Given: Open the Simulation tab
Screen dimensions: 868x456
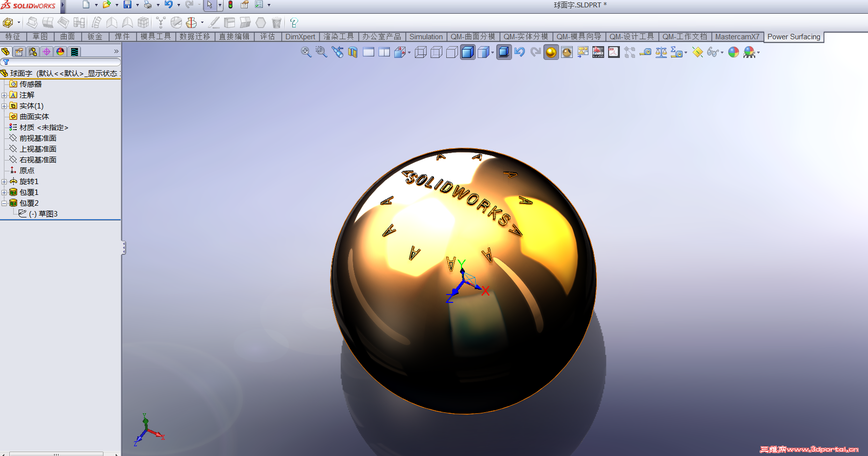Looking at the screenshot, I should (426, 37).
